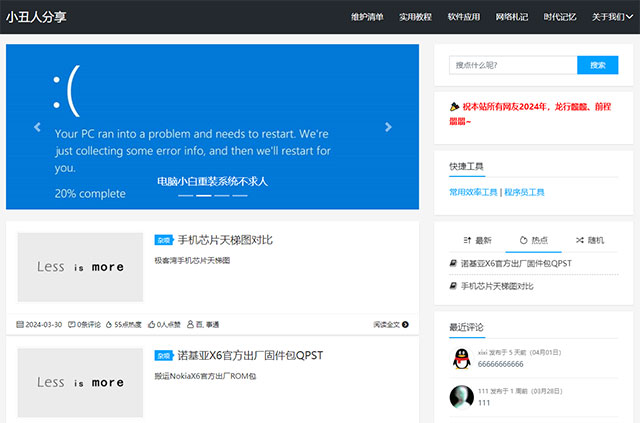The width and height of the screenshot is (640, 423).
Task: Click the 搜索 button
Action: tap(598, 65)
